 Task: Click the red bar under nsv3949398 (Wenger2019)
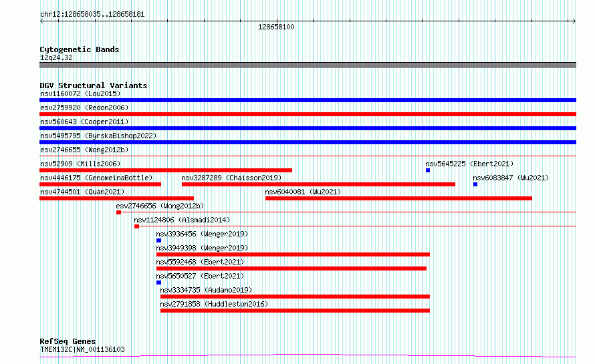(x=293, y=254)
